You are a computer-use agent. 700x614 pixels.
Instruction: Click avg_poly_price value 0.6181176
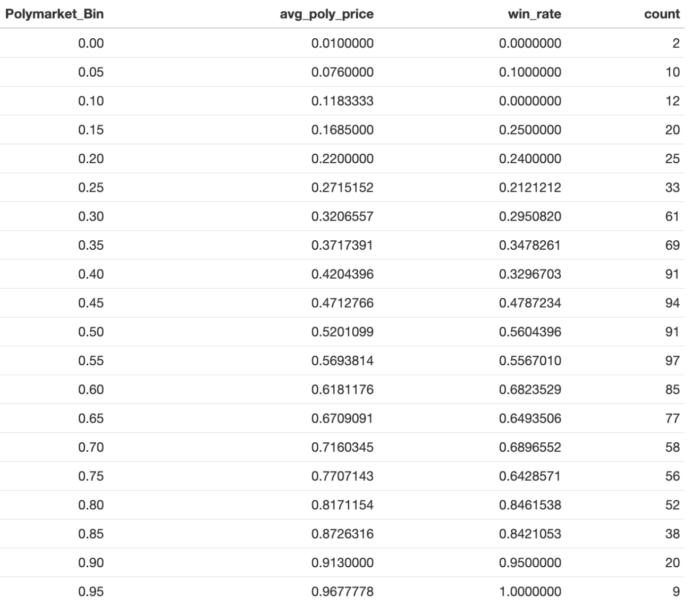coord(342,390)
